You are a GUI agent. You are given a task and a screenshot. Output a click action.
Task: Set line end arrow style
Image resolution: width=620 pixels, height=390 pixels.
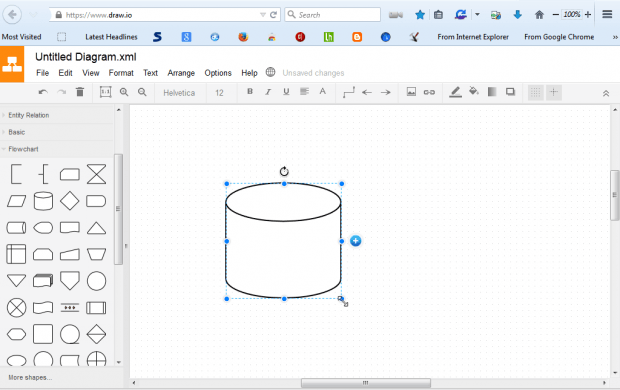click(386, 93)
